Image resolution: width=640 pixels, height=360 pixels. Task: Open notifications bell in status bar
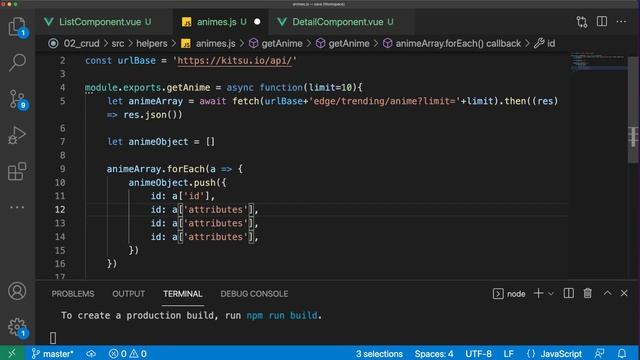coord(622,353)
